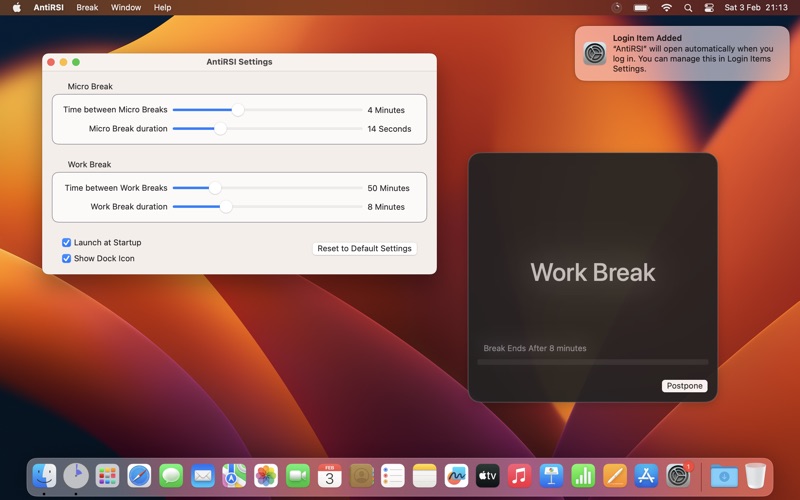The height and width of the screenshot is (500, 800).
Task: Click Reset to Default Settings button
Action: click(x=364, y=248)
